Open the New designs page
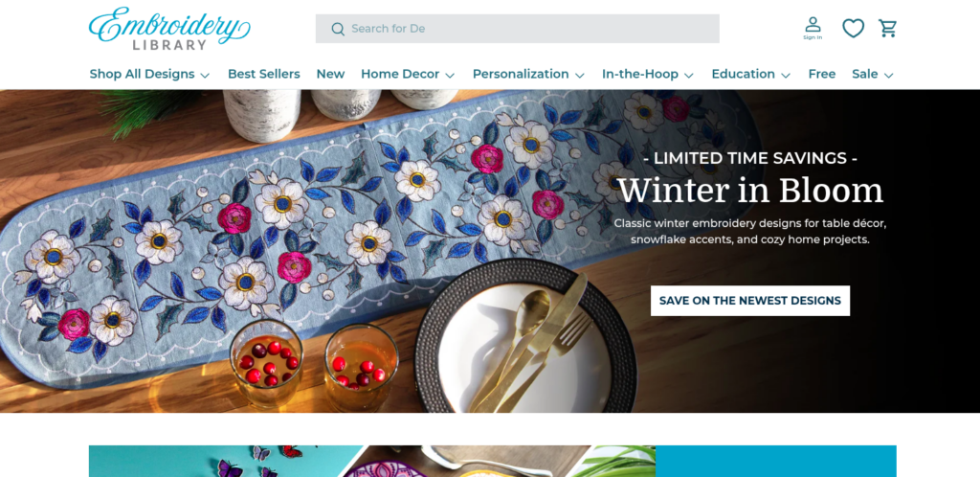 click(x=330, y=74)
